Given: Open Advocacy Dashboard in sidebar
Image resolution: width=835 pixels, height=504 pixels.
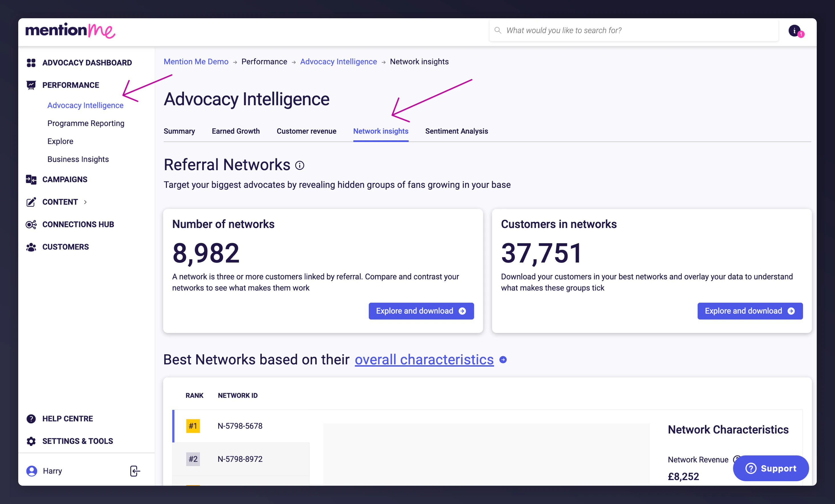Looking at the screenshot, I should point(87,63).
